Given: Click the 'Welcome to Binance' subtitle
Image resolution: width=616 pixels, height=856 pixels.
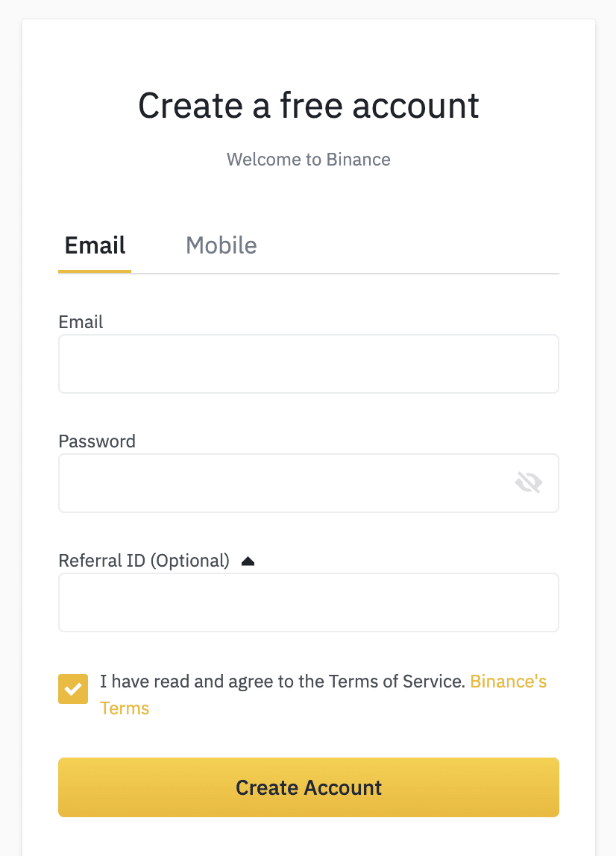Looking at the screenshot, I should point(309,160).
